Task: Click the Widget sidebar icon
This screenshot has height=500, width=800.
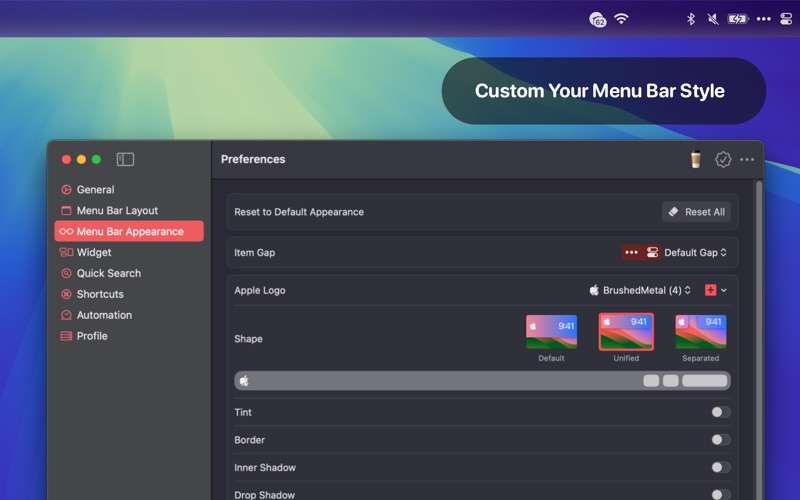Action: (66, 252)
